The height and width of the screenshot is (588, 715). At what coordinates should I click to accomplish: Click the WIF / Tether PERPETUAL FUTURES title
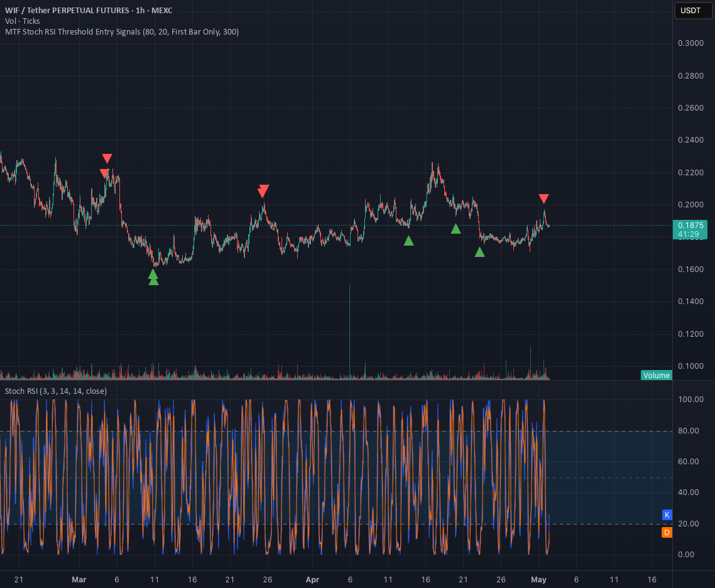coord(89,10)
